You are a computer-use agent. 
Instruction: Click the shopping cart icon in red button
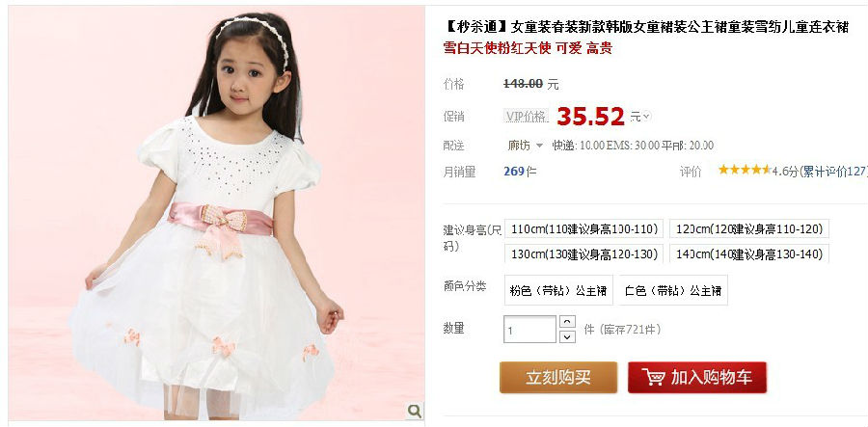[x=654, y=377]
